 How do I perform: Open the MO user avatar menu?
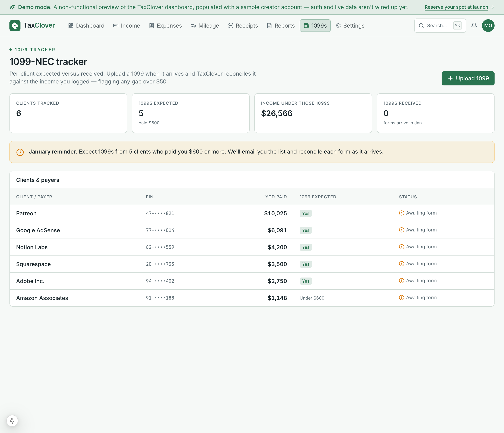click(x=488, y=26)
